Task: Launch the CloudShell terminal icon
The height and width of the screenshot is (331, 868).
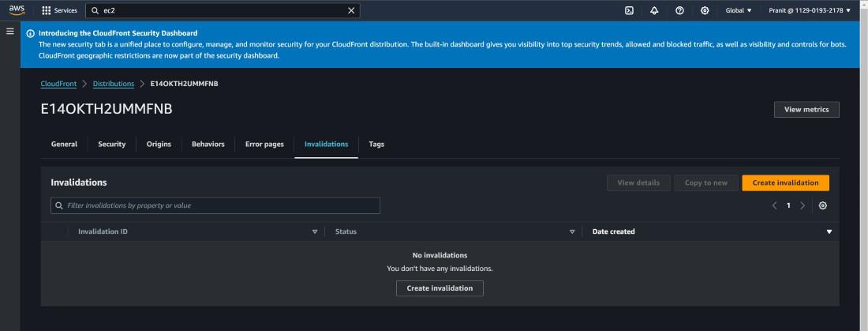Action: click(629, 10)
